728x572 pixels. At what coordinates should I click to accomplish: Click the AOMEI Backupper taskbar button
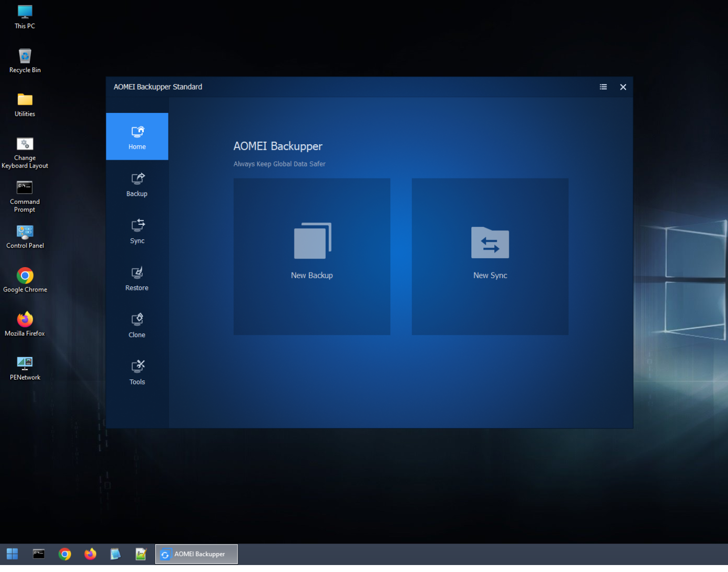pos(196,554)
